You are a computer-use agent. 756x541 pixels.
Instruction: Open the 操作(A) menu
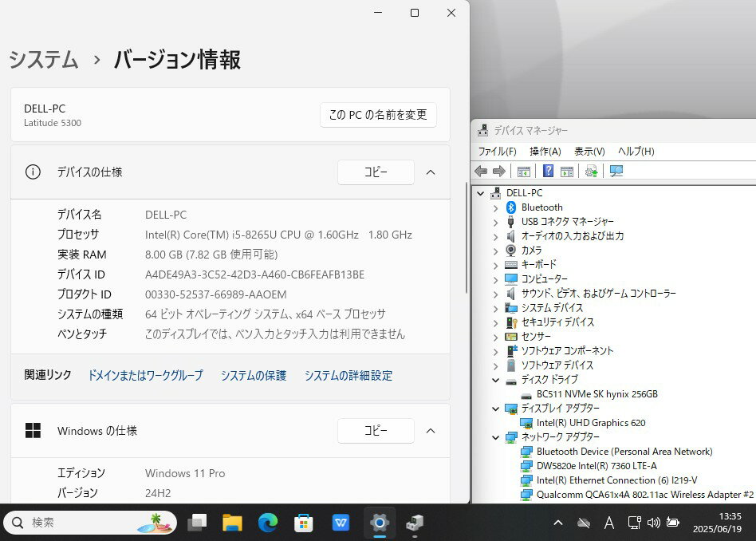pyautogui.click(x=545, y=151)
